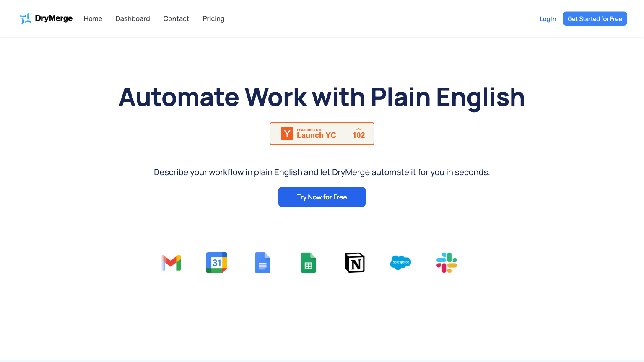Open the Dashboard nav item

click(132, 19)
